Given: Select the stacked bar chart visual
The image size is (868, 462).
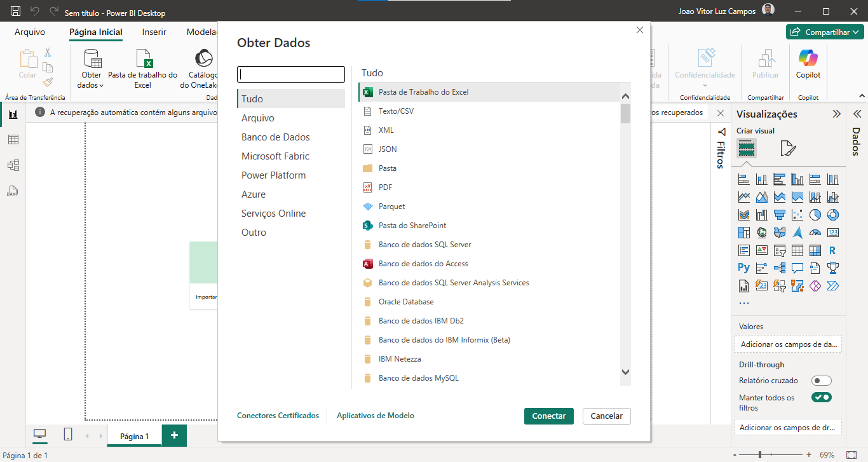Looking at the screenshot, I should tap(744, 180).
